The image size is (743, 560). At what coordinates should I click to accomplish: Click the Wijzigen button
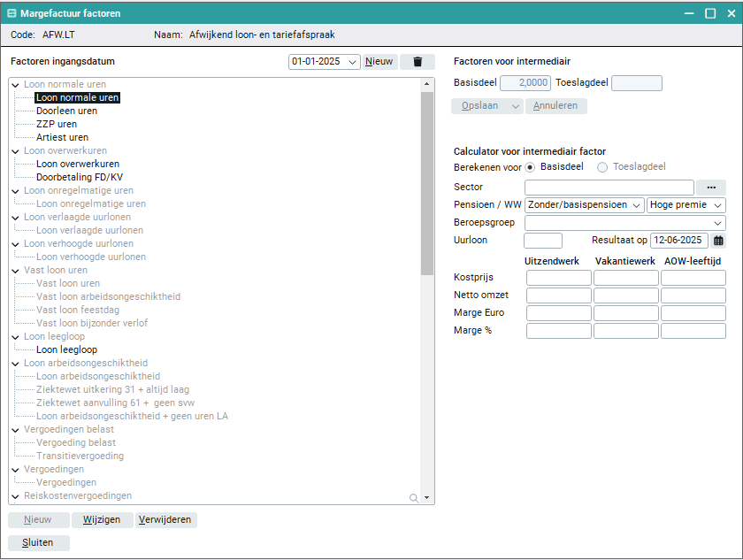[x=102, y=520]
